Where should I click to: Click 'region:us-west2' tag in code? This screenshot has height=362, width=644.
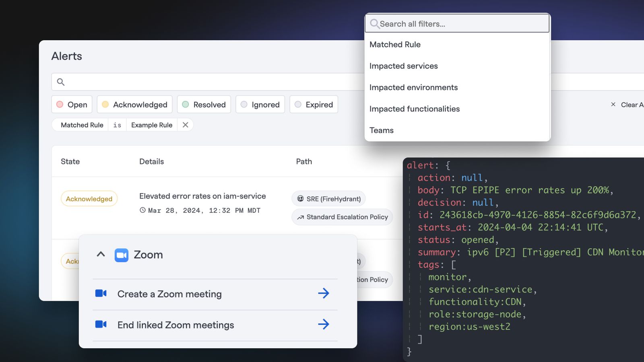pyautogui.click(x=469, y=327)
